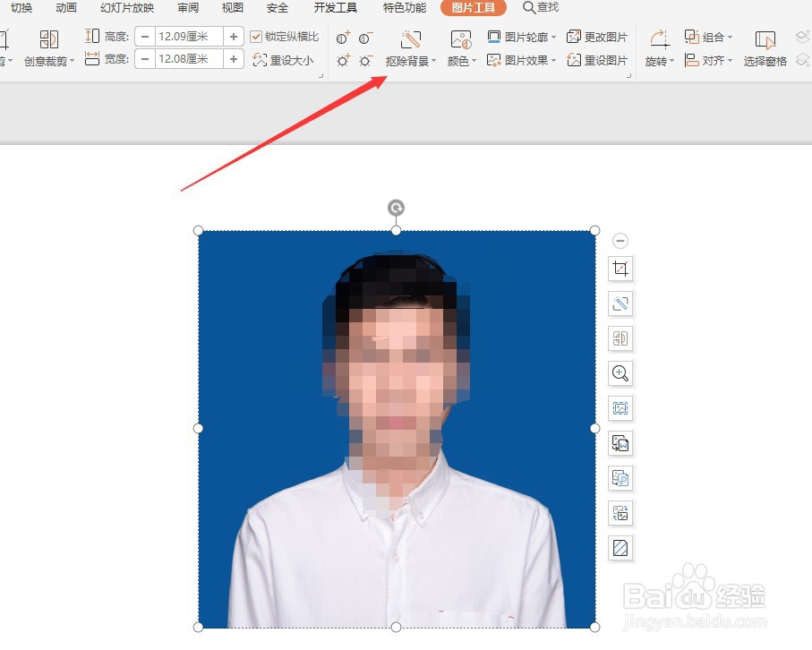Switch to the 动画 ribbon tab
The width and height of the screenshot is (812, 650).
tap(65, 8)
